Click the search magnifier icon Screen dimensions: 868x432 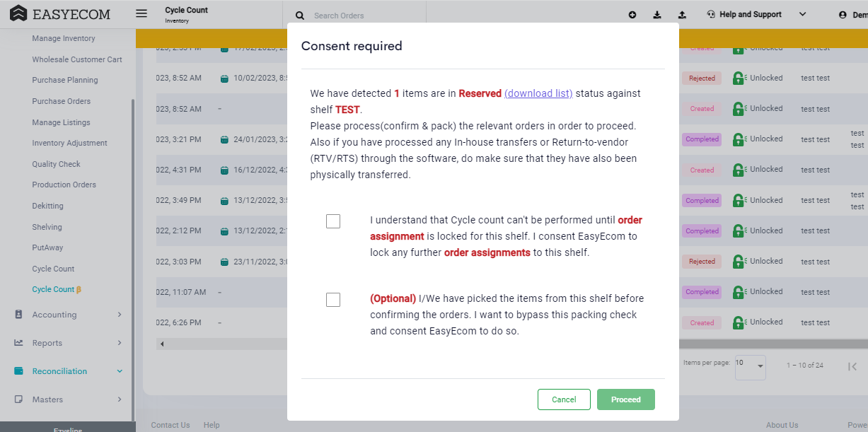coord(300,16)
